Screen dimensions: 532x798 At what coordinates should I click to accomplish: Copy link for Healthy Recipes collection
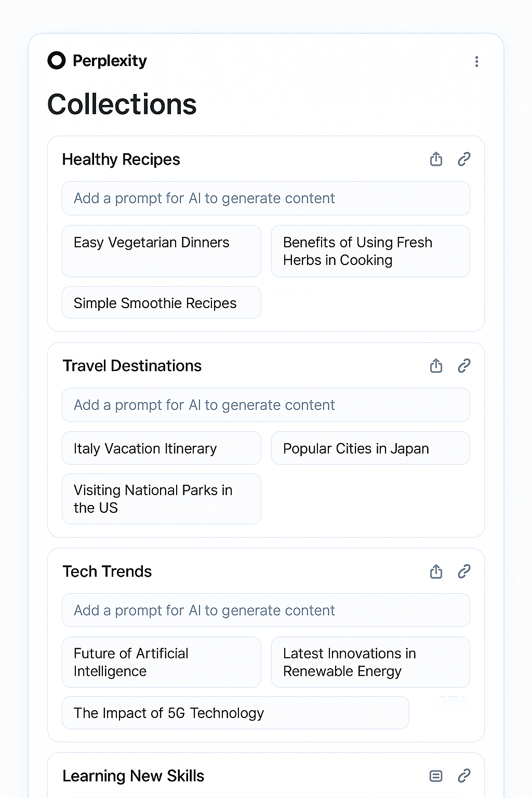(464, 159)
